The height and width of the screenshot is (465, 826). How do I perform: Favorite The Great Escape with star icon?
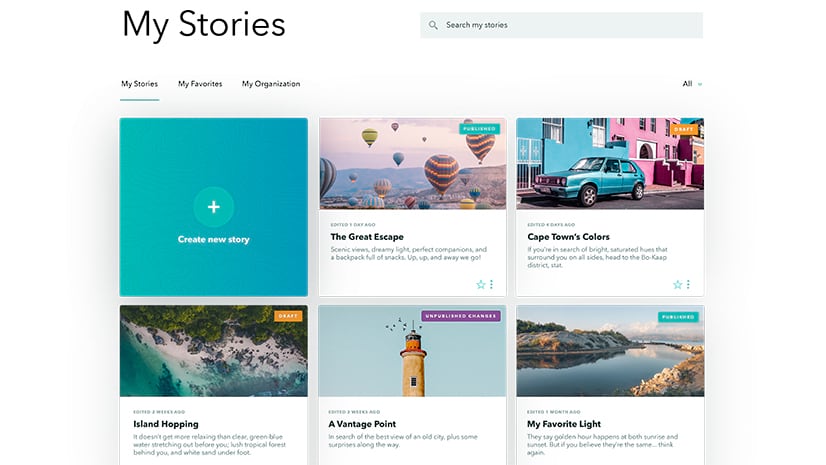[480, 285]
